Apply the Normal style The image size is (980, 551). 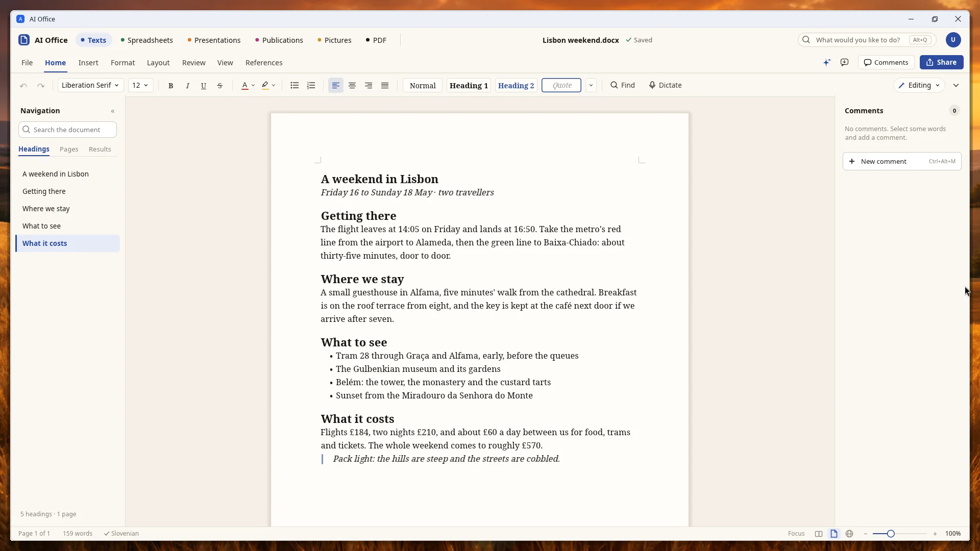click(x=423, y=85)
